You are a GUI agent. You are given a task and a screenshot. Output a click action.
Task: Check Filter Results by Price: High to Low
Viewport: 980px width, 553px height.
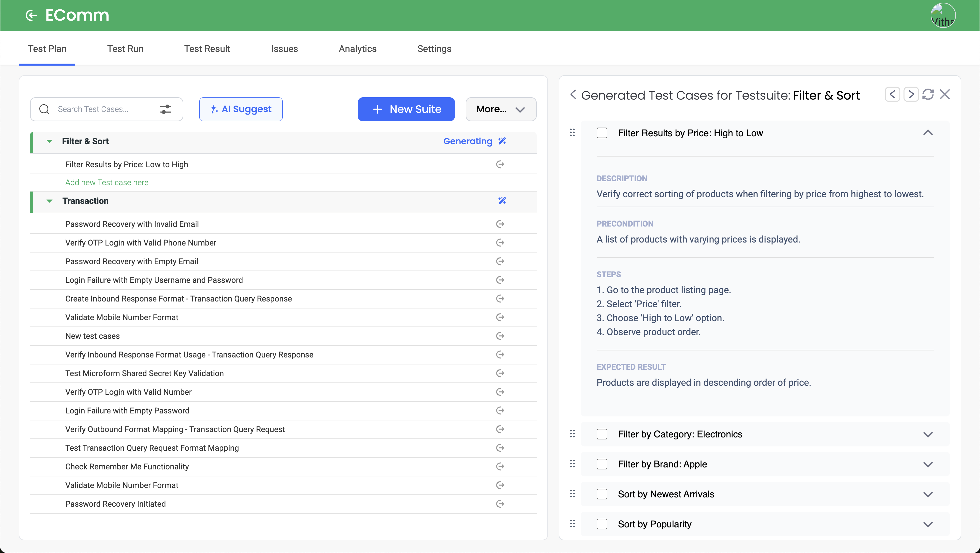click(602, 133)
